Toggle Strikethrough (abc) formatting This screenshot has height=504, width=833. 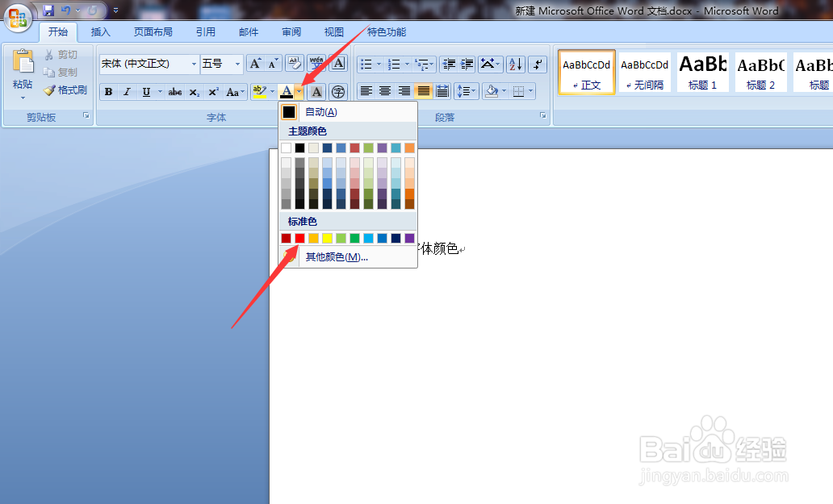tap(175, 92)
